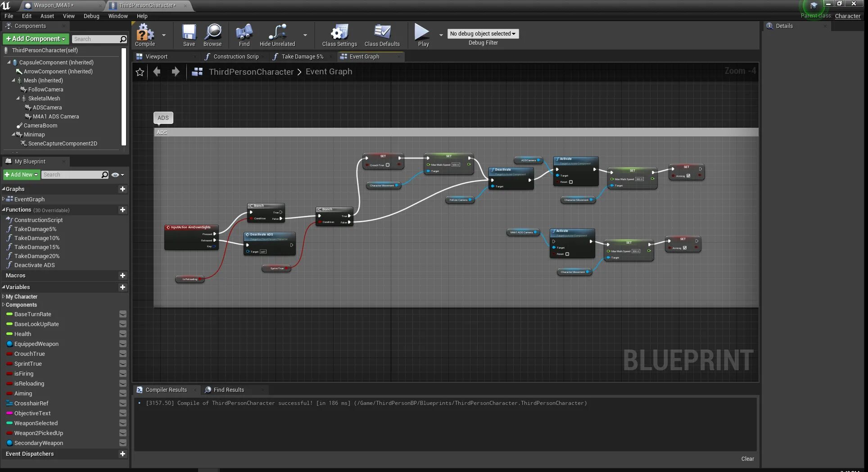Image resolution: width=868 pixels, height=472 pixels.
Task: Open the Compile options dropdown arrow
Action: point(164,35)
